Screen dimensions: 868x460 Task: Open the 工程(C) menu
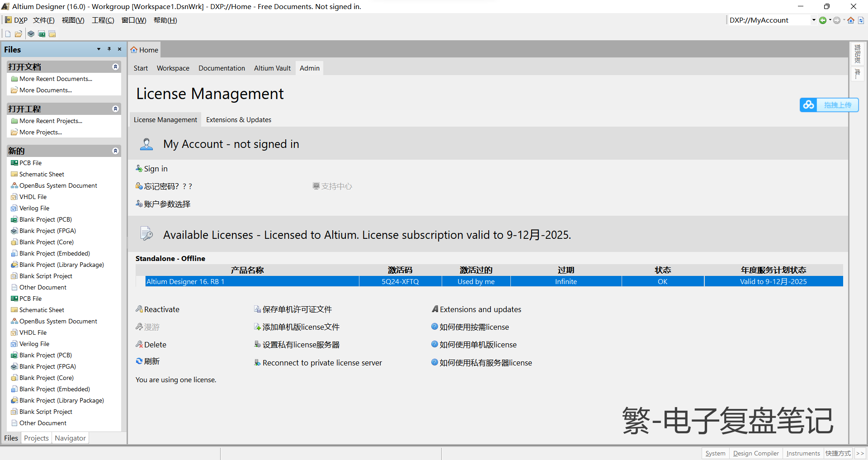(103, 20)
